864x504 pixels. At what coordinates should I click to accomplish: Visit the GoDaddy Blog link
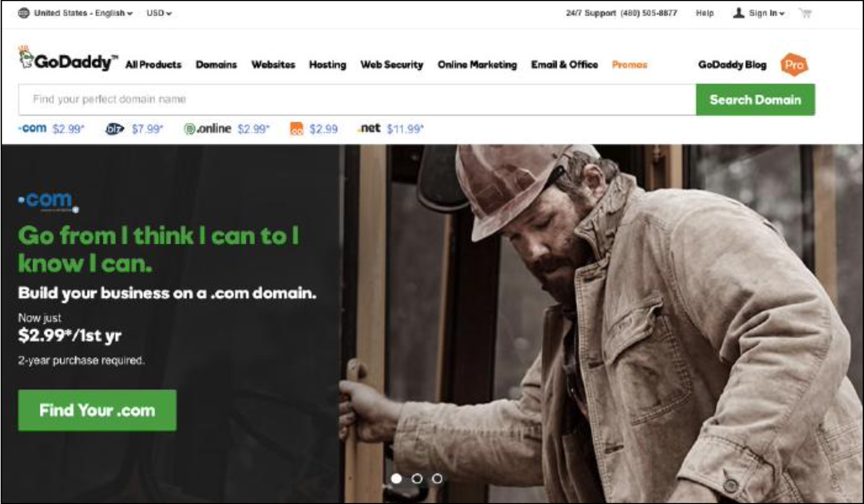pos(732,65)
